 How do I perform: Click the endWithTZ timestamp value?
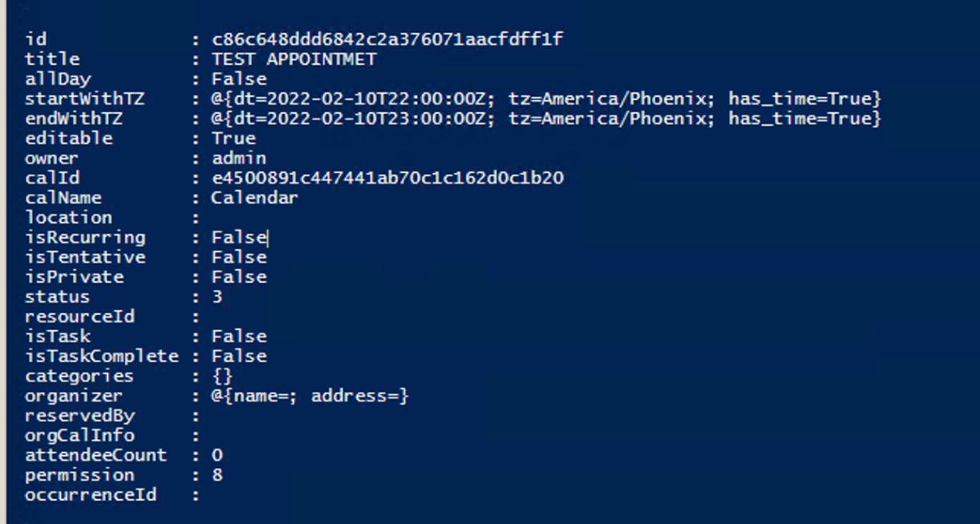coord(545,119)
